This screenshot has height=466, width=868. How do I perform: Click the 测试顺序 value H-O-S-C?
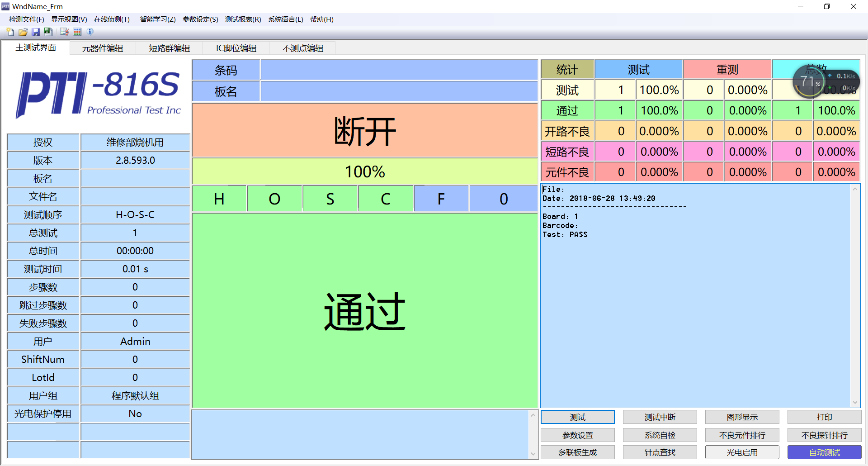click(135, 214)
